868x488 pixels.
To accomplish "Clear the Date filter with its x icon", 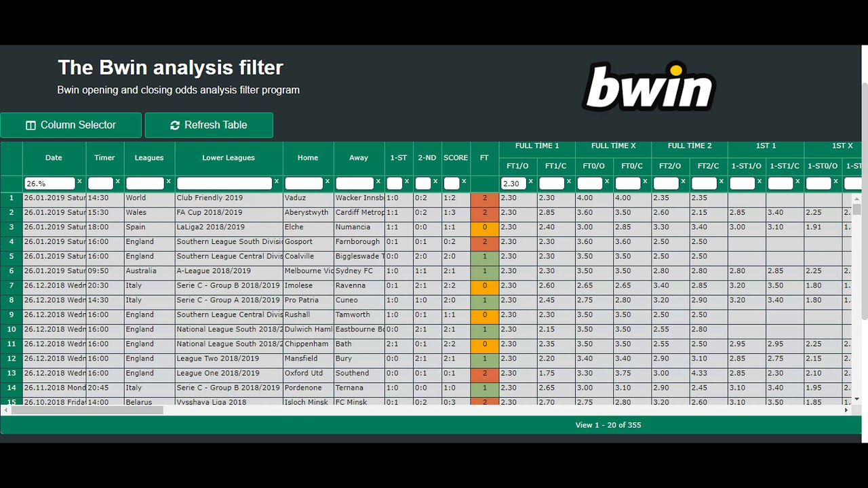I will click(x=79, y=182).
